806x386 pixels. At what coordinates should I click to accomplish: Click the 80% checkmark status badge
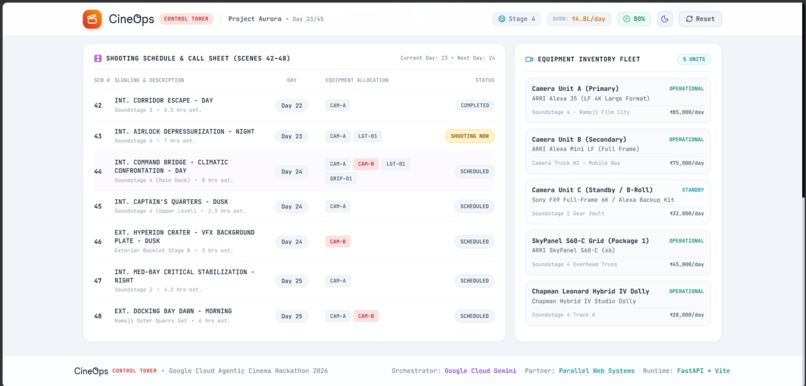634,19
